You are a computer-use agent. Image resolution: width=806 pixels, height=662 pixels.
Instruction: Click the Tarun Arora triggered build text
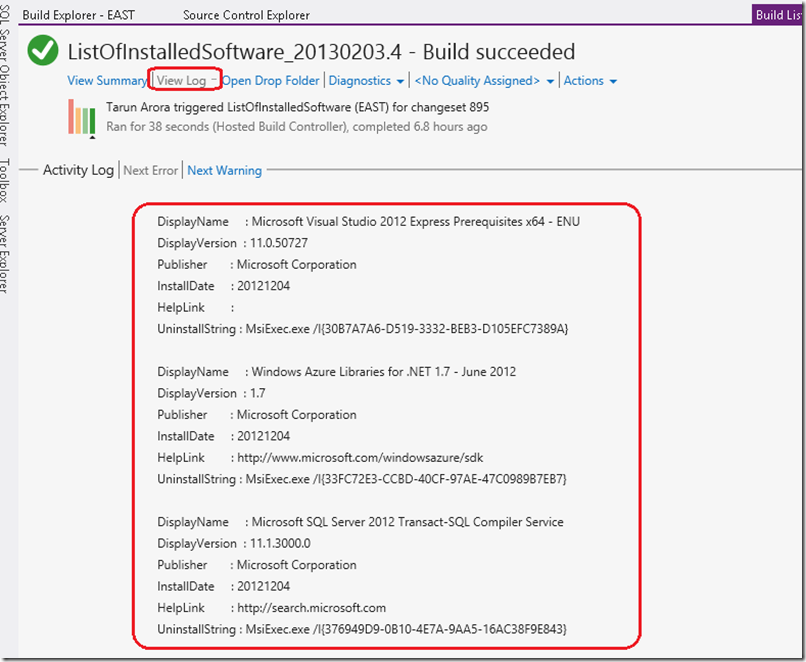tap(298, 107)
